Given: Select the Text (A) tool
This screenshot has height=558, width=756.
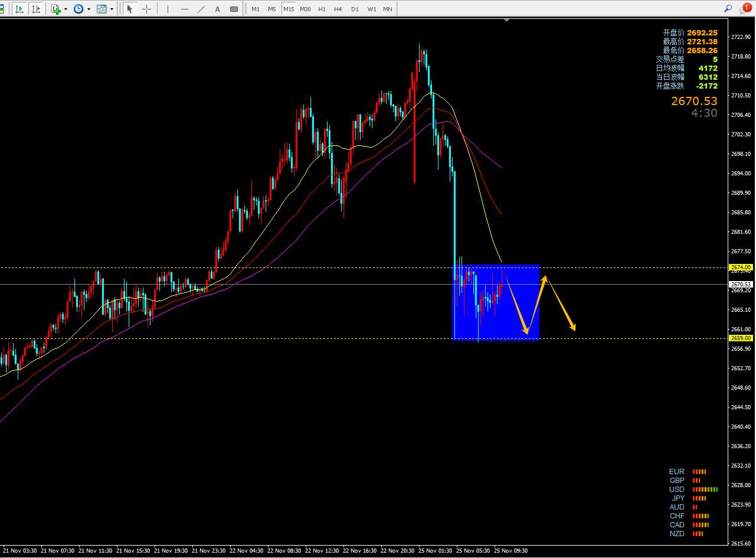Looking at the screenshot, I should (218, 9).
